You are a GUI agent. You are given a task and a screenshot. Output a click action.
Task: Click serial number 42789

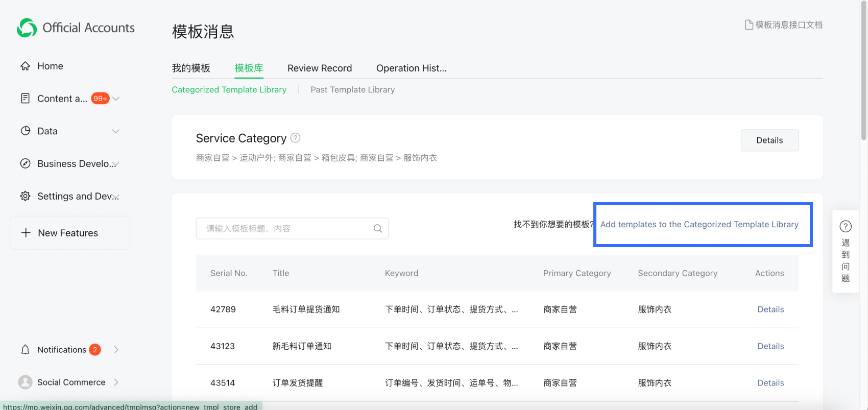[223, 309]
